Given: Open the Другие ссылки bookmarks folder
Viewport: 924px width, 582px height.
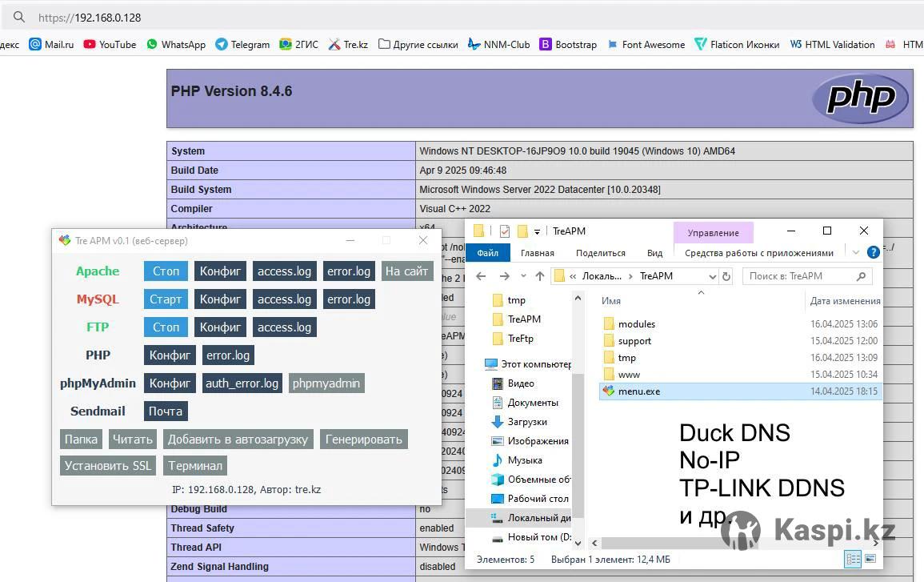Looking at the screenshot, I should pos(418,44).
